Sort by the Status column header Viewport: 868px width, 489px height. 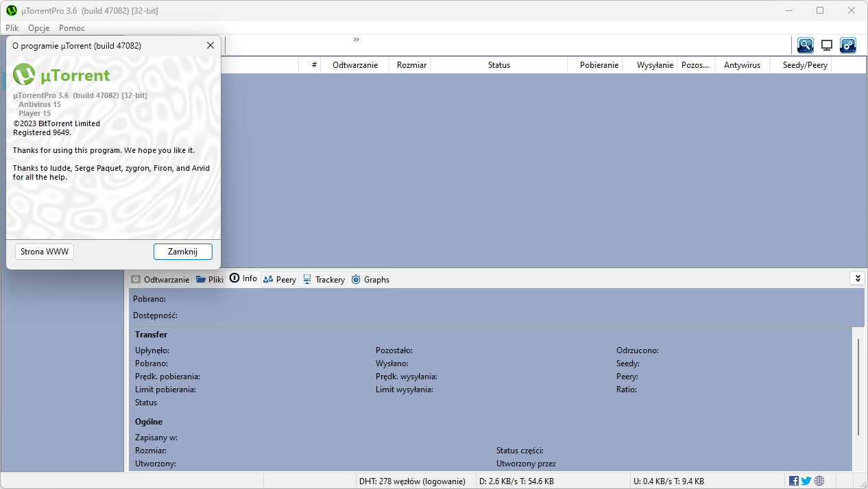(x=499, y=65)
